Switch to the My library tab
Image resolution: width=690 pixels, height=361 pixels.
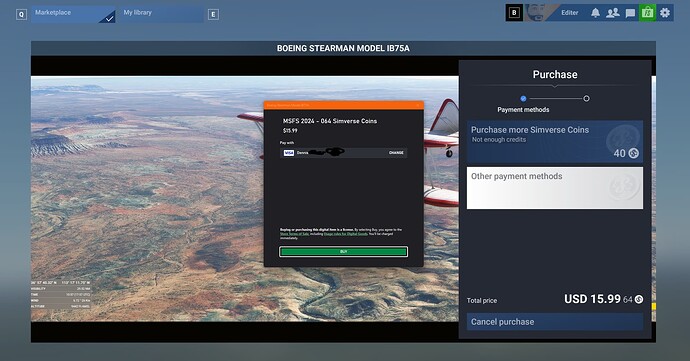point(161,14)
